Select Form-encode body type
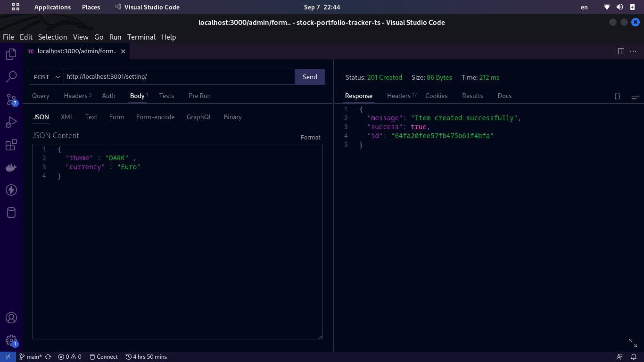Viewport: 644px width, 362px height. (155, 117)
